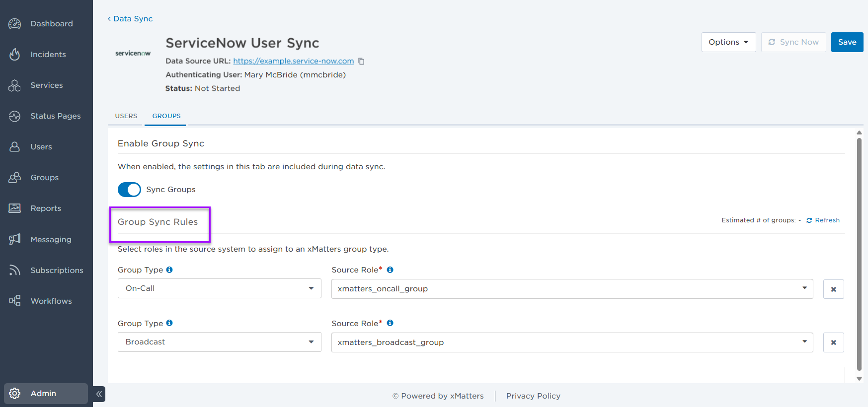
Task: Open the Options dropdown menu
Action: [728, 42]
